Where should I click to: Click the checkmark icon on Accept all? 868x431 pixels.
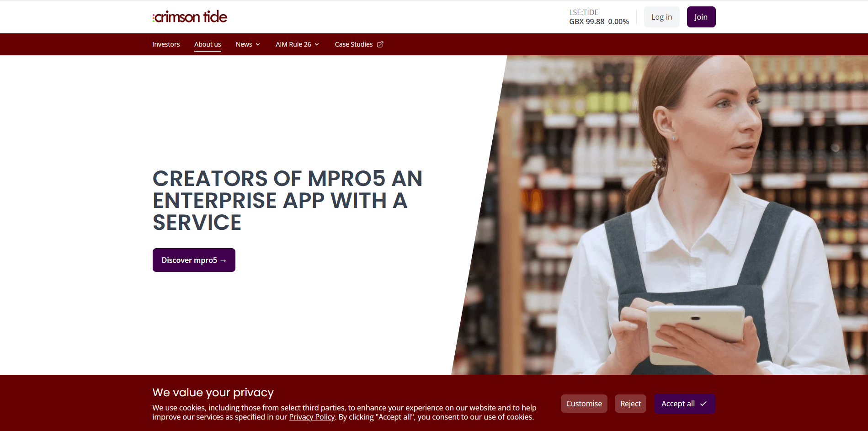[703, 404]
